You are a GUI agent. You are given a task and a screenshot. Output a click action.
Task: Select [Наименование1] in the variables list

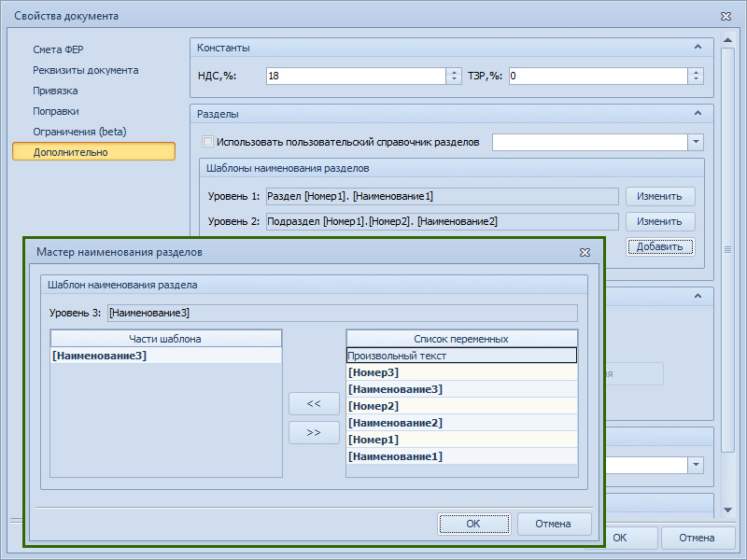click(x=461, y=456)
